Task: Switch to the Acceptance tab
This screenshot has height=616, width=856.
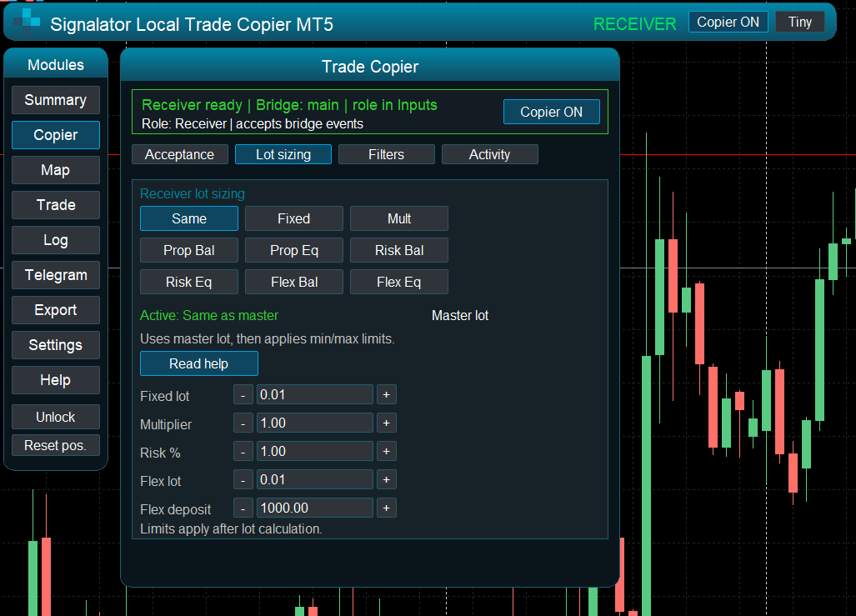Action: 179,154
